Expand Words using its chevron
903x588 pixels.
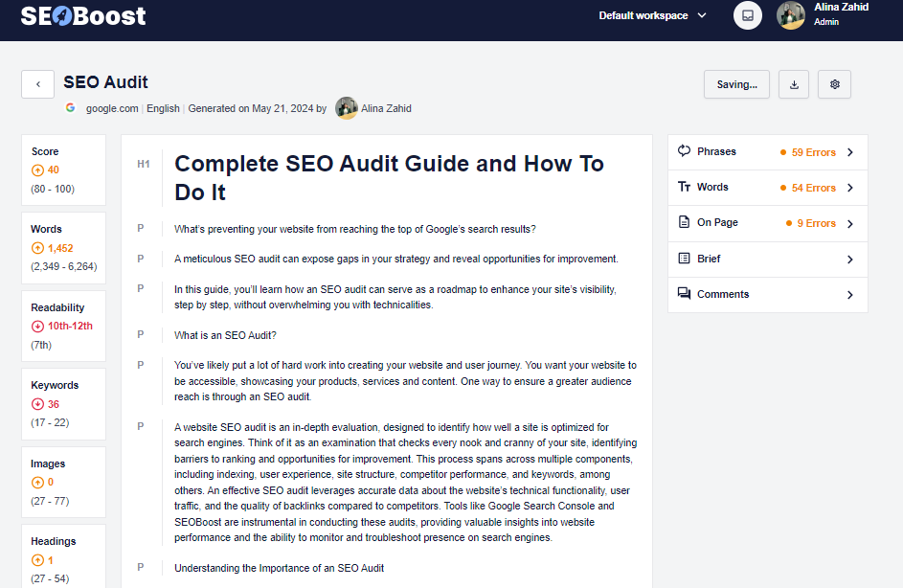[x=850, y=188]
